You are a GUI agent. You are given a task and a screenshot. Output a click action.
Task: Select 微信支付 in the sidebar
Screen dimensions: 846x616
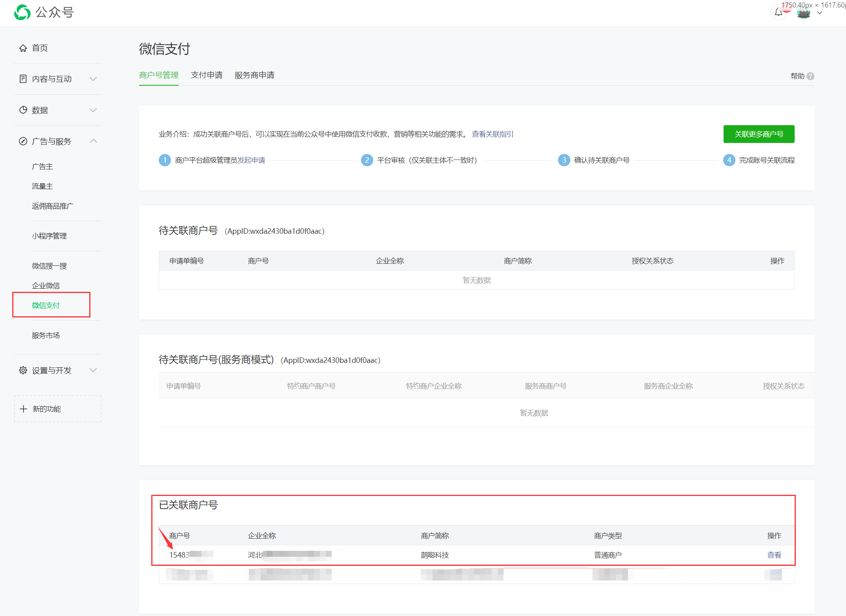pyautogui.click(x=46, y=305)
